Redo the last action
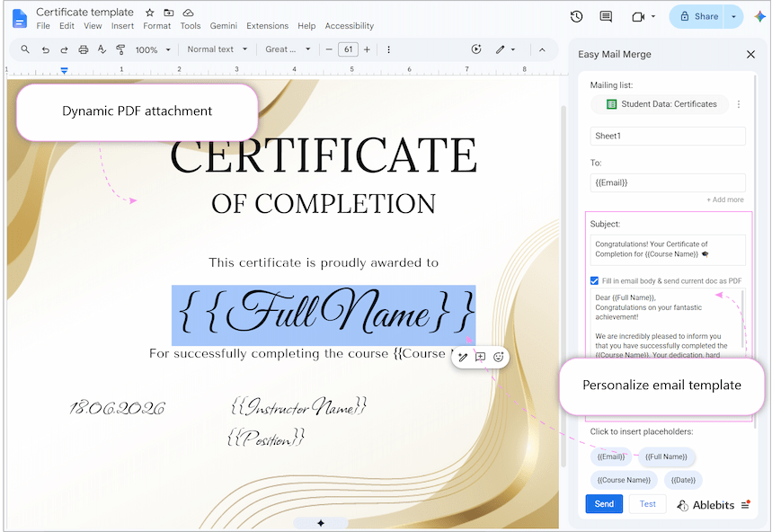The height and width of the screenshot is (532, 781). 64,49
